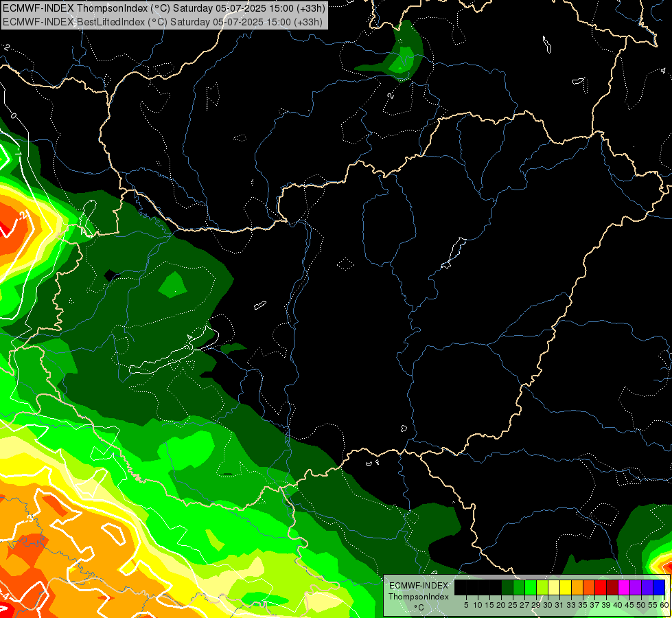Click legend tick value 25
The height and width of the screenshot is (618, 672).
[513, 605]
